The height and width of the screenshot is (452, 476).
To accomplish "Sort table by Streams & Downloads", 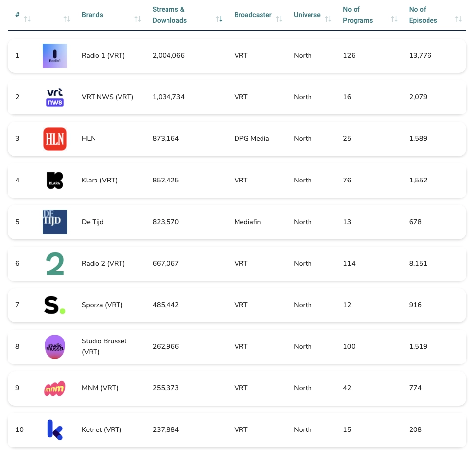I will 219,19.
